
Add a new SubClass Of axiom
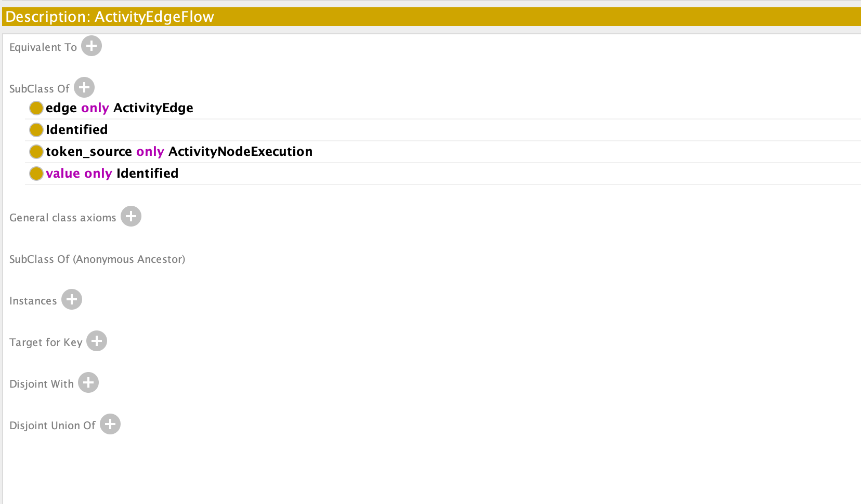[84, 87]
